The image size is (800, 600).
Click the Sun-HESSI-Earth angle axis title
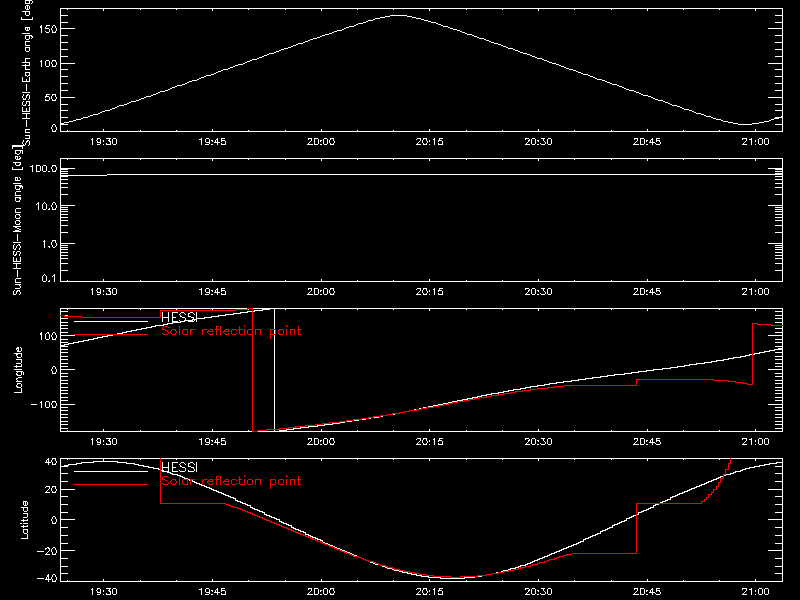[27, 73]
